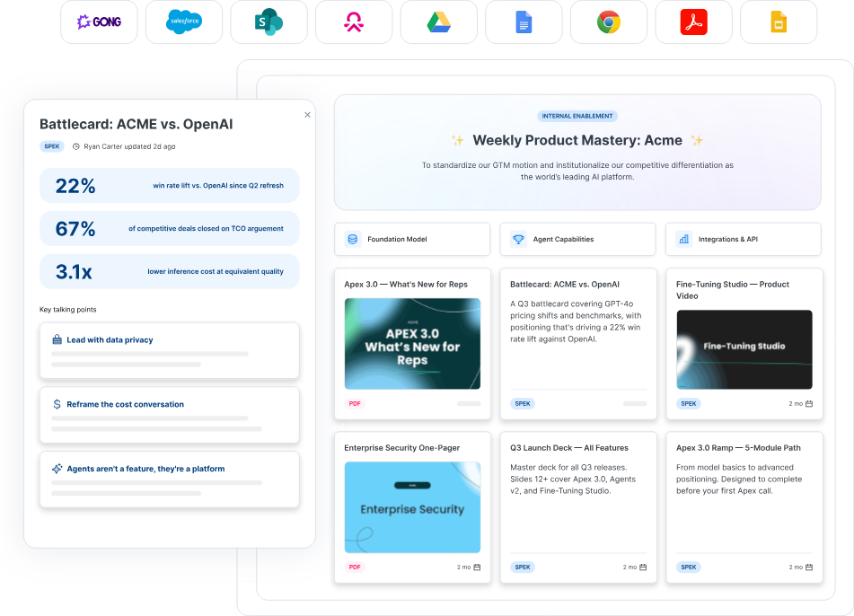Close the Battlecard ACME vs. OpenAI panel

(x=308, y=115)
